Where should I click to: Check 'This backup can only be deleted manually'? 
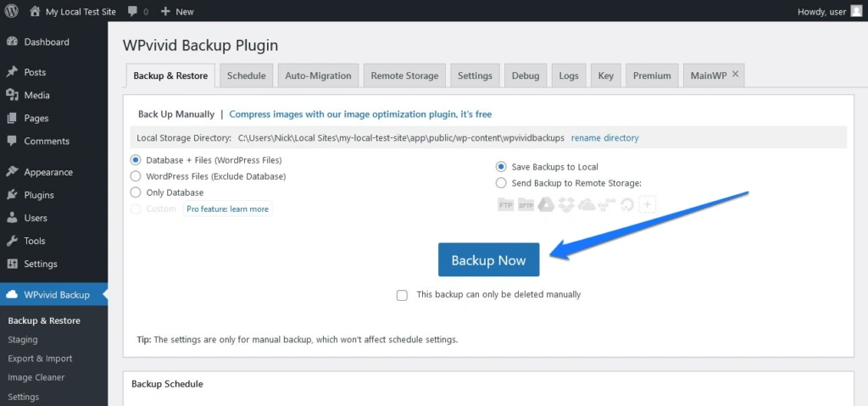(x=402, y=295)
